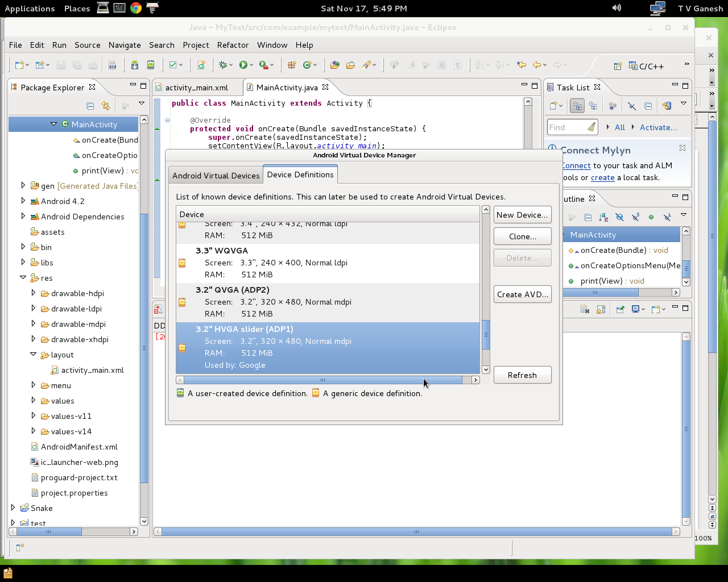Launch Google Chrome from the top panel
The width and height of the screenshot is (728, 582).
(x=136, y=8)
